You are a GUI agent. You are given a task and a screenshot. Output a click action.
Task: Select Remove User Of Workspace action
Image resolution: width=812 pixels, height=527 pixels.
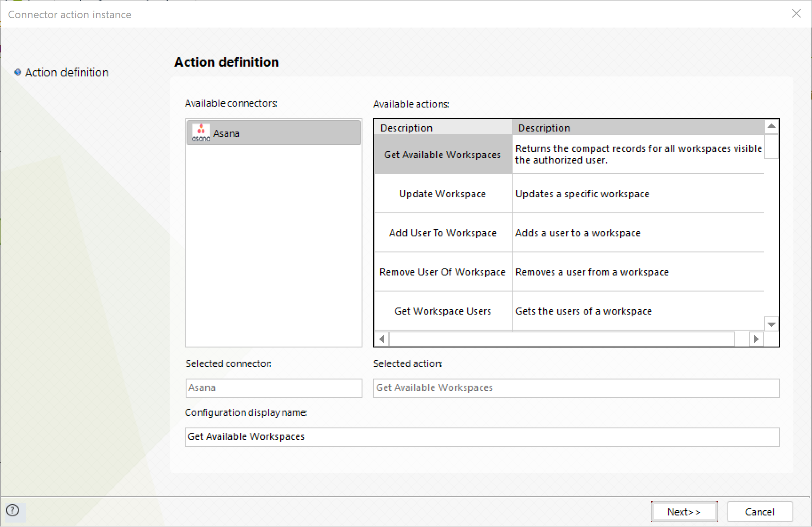tap(443, 272)
